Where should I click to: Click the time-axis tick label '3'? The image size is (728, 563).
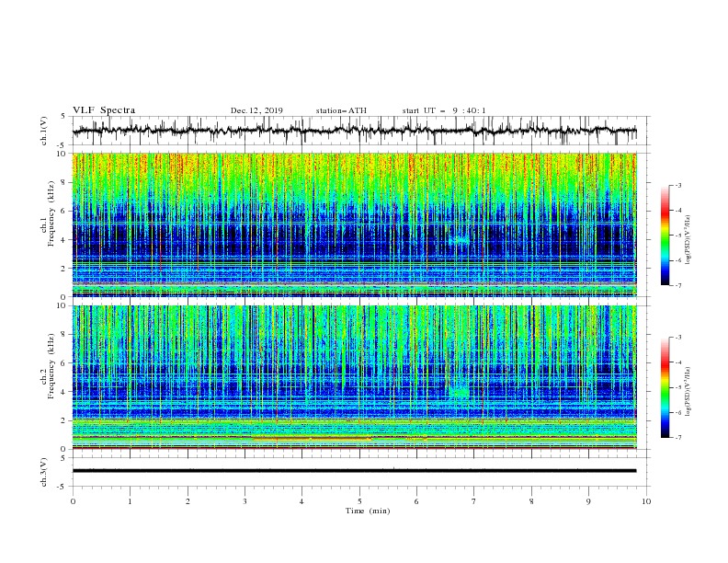(x=245, y=501)
